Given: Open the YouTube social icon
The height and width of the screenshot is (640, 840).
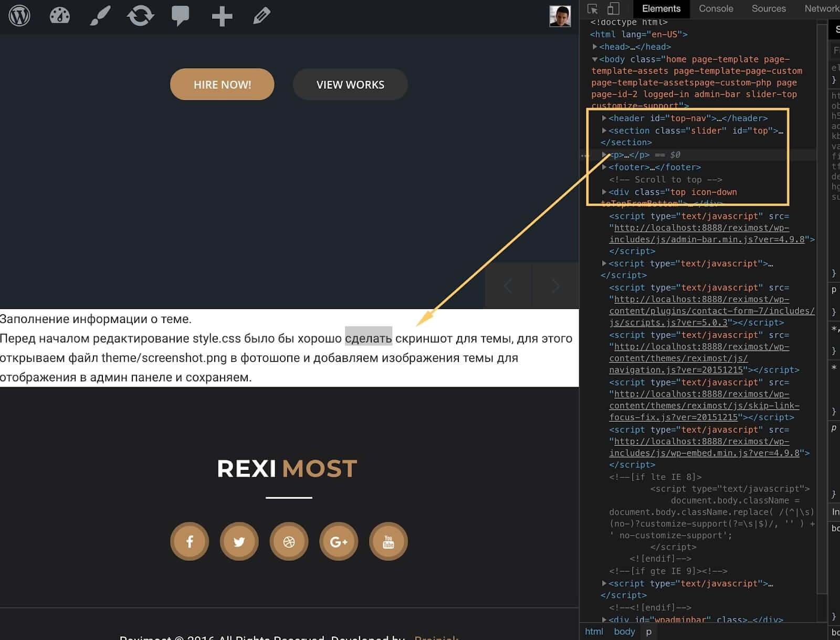Looking at the screenshot, I should coord(388,541).
